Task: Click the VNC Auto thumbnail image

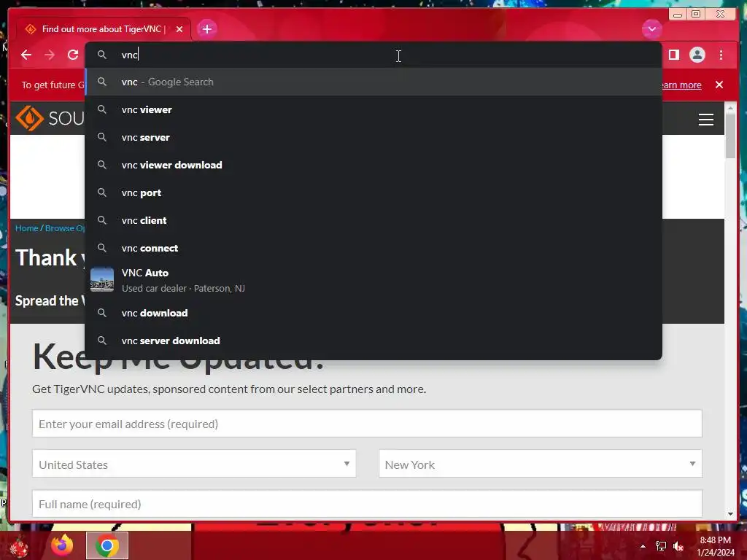Action: coord(102,279)
